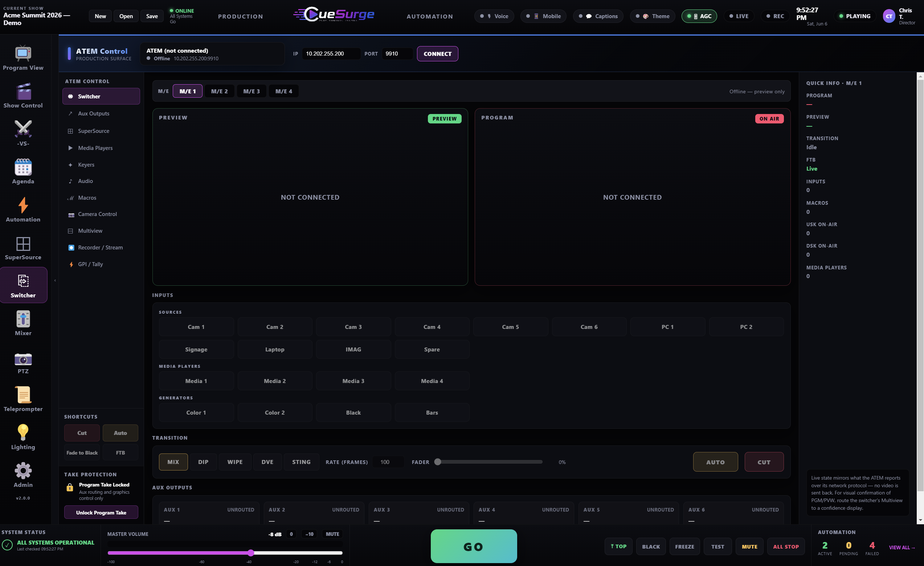Click the big GO button
Screen dimensions: 924x566
(474, 546)
